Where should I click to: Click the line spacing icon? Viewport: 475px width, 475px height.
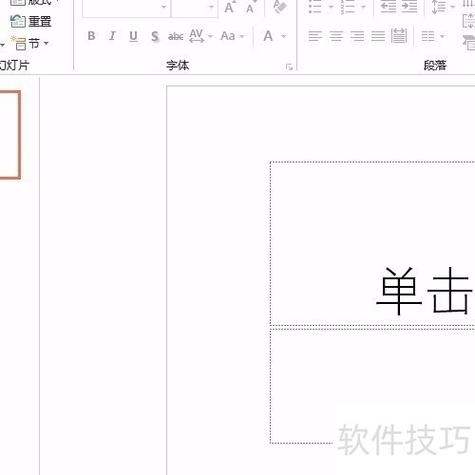click(x=439, y=7)
